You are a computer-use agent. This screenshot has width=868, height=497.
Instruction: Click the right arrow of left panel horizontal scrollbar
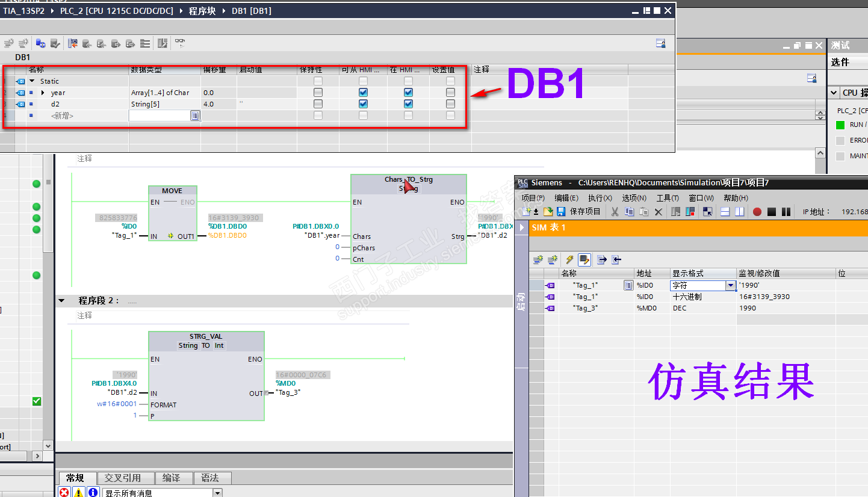pos(37,456)
